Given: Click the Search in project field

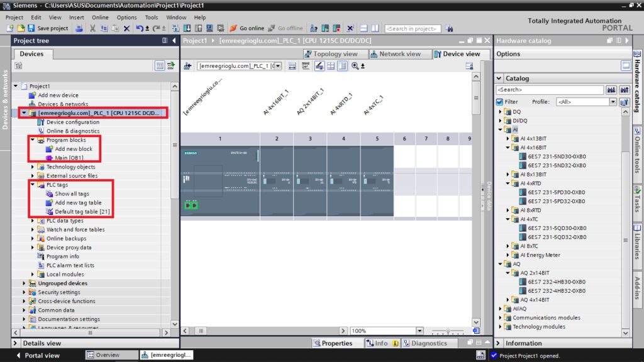Looking at the screenshot, I should click(413, 28).
